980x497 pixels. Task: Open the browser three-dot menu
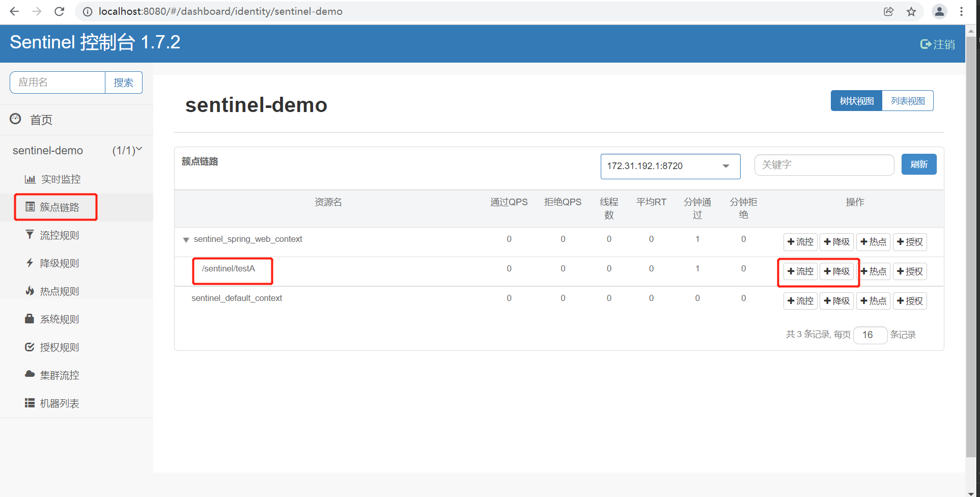(x=961, y=11)
